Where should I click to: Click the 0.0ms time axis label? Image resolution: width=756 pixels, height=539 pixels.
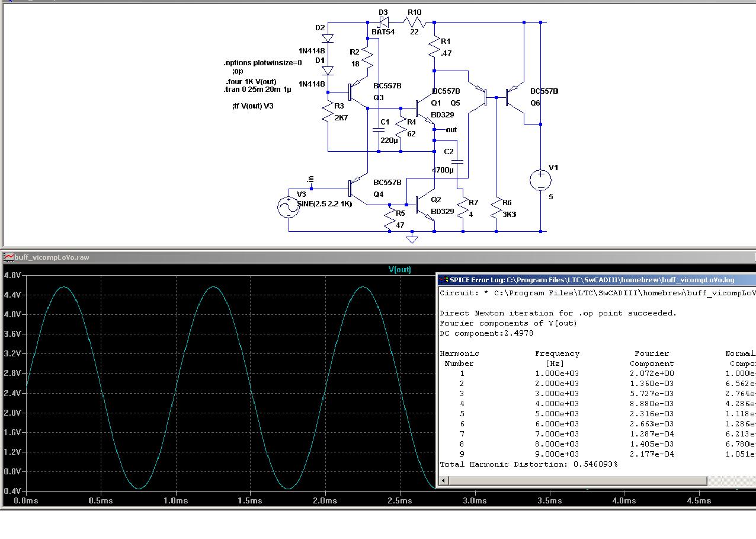(25, 501)
